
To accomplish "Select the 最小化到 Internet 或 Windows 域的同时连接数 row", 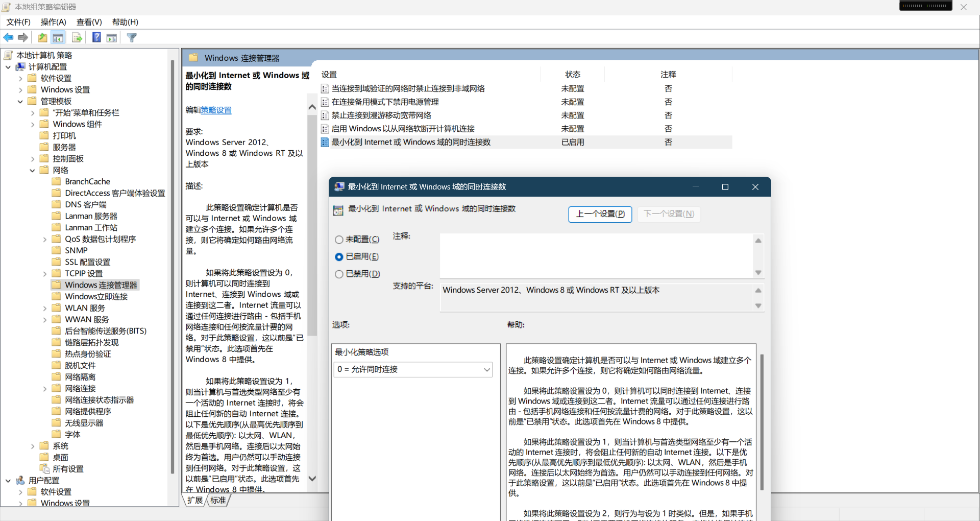I will click(526, 142).
